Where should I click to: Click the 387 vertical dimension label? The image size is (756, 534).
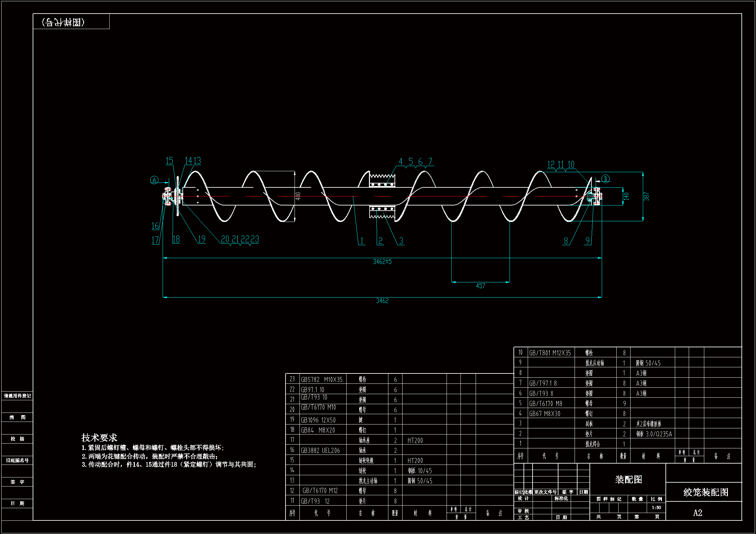click(646, 196)
